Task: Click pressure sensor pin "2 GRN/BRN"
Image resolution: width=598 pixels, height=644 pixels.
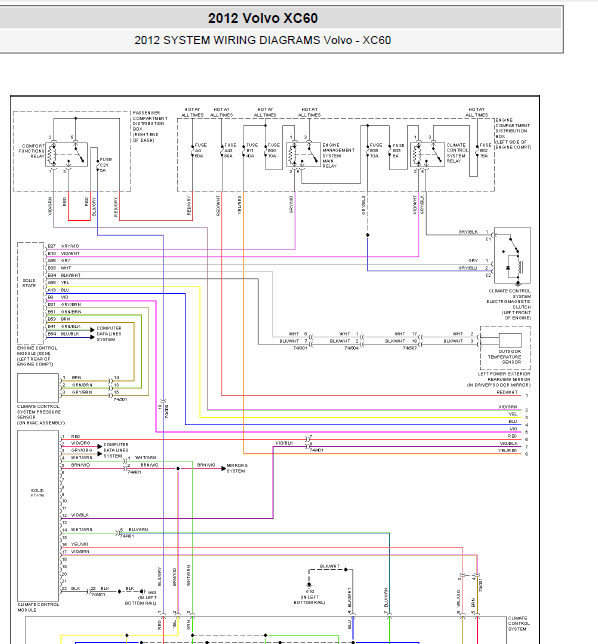Action: tap(77, 385)
